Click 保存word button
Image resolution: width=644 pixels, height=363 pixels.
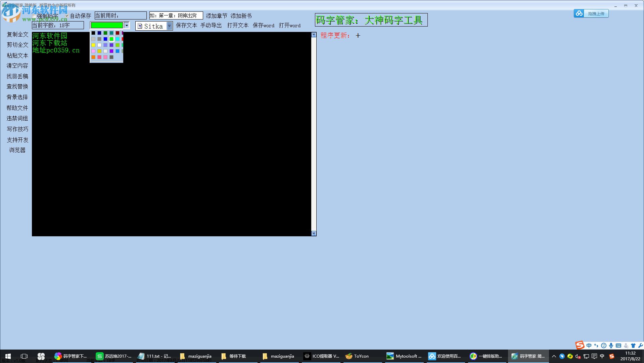264,26
